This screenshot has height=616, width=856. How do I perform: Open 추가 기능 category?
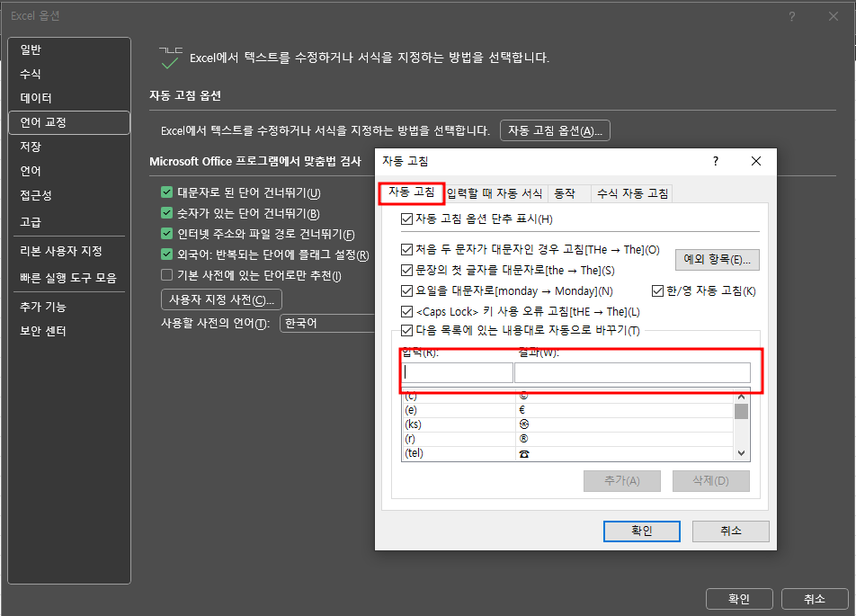68,307
